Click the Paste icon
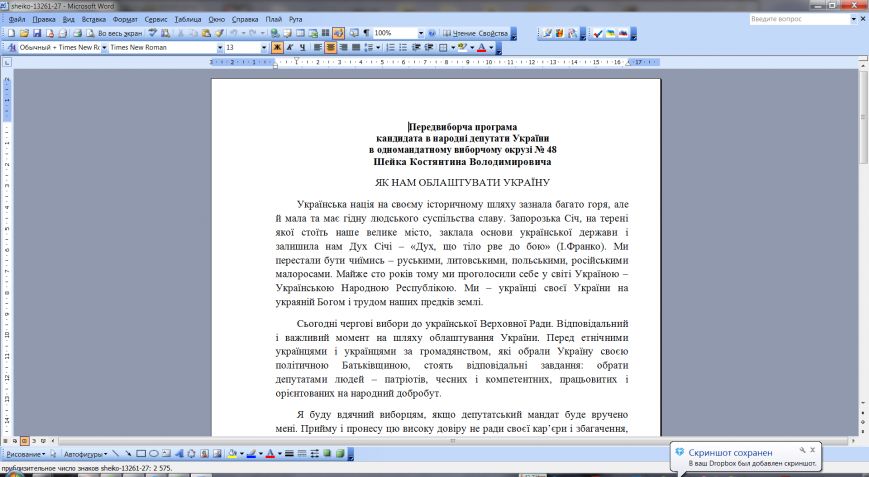 206,33
